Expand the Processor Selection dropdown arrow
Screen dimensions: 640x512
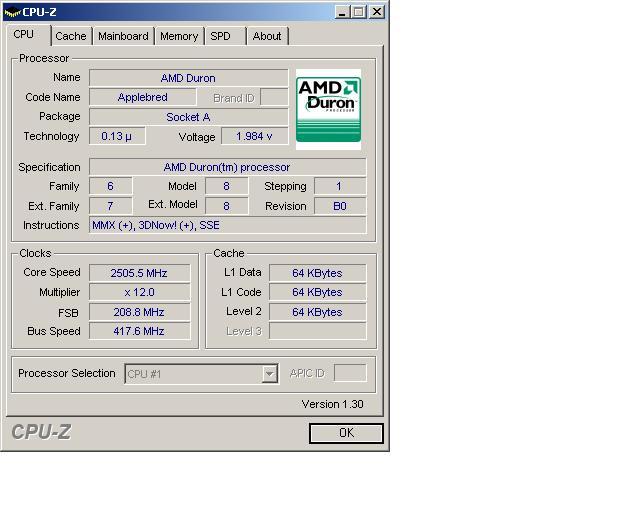pyautogui.click(x=270, y=374)
